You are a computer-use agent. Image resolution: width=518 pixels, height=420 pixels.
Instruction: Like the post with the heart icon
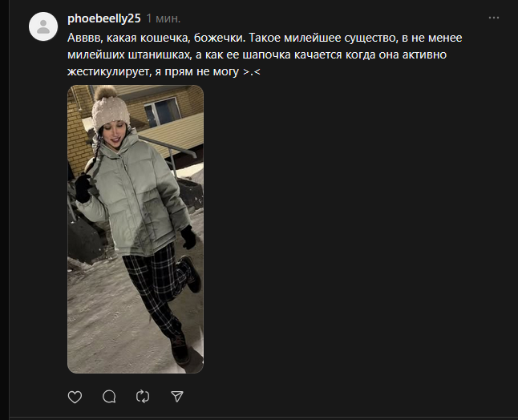[x=75, y=397]
